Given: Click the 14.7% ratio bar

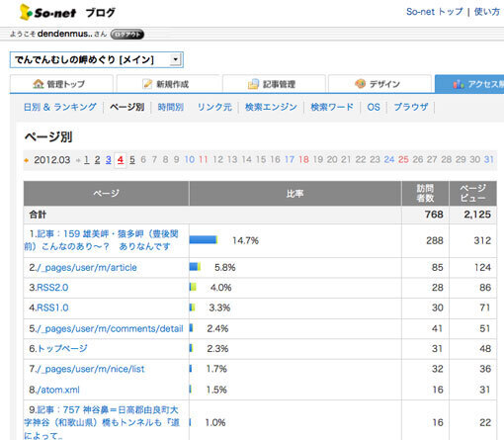Looking at the screenshot, I should pos(204,240).
